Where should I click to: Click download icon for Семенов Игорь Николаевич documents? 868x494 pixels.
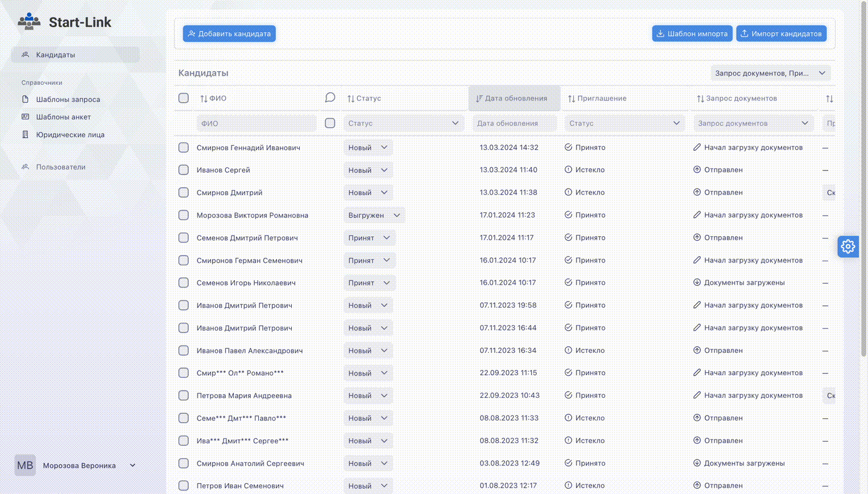[x=697, y=282]
